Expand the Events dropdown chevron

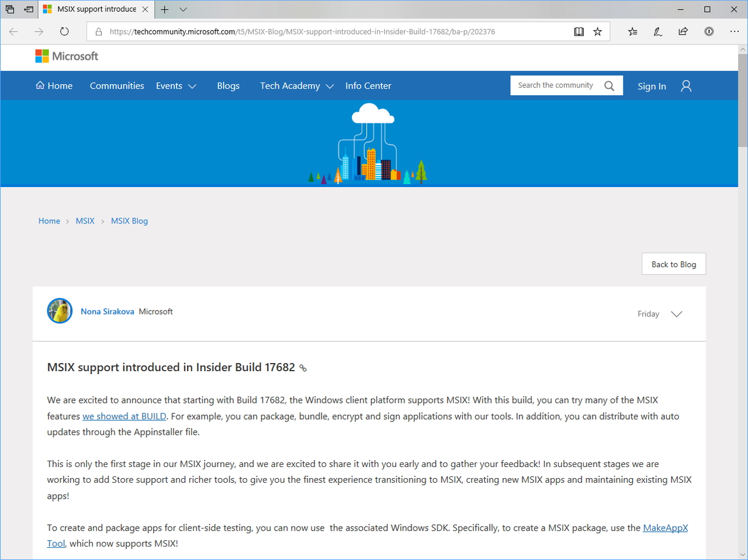coord(193,86)
